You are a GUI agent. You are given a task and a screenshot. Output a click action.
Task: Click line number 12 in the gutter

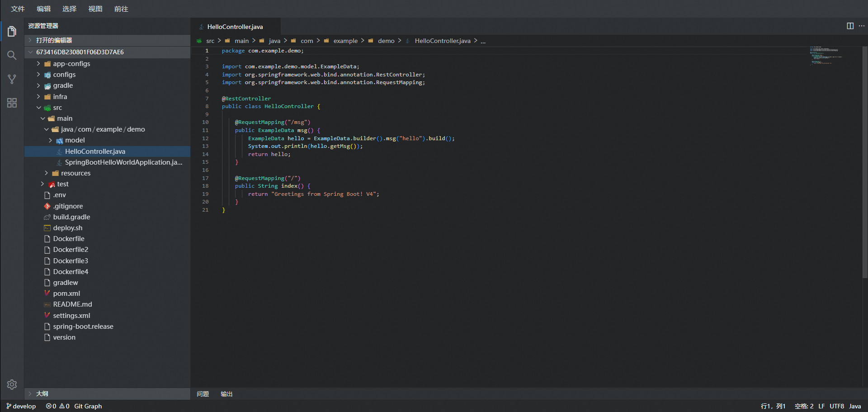205,138
